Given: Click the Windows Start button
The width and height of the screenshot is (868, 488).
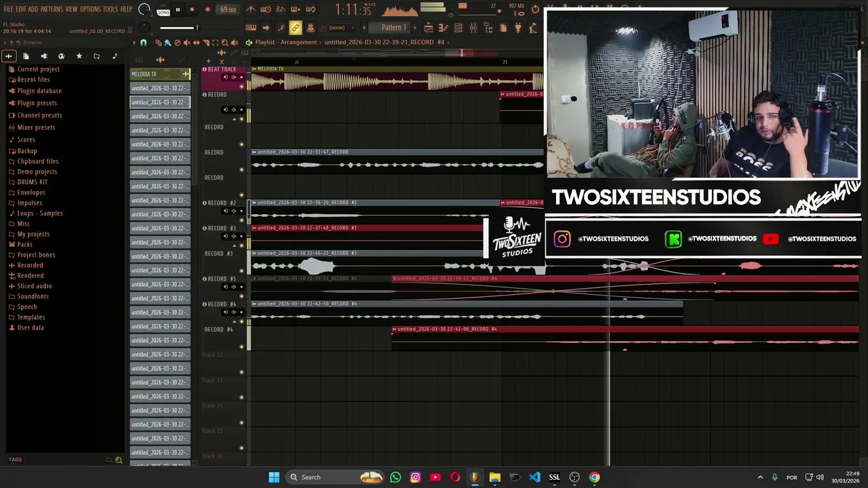Looking at the screenshot, I should pyautogui.click(x=274, y=477).
